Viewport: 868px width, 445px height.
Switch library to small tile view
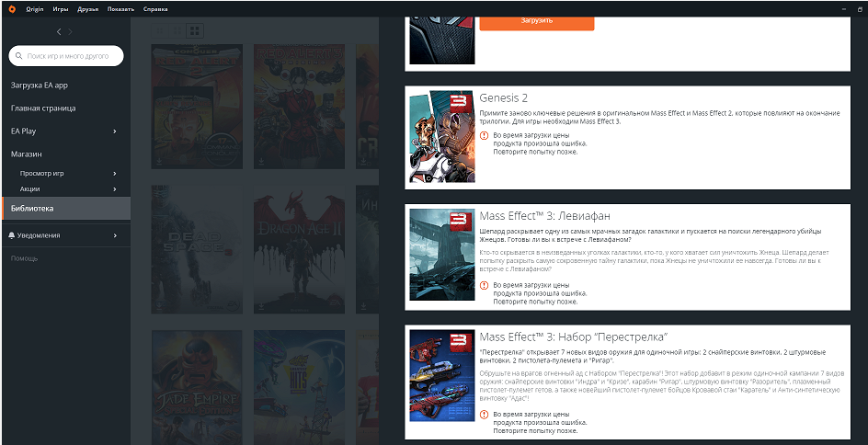pyautogui.click(x=159, y=31)
